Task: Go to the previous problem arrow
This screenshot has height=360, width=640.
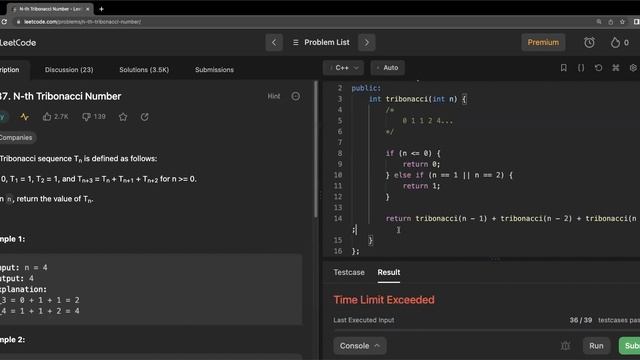Action: pos(274,42)
